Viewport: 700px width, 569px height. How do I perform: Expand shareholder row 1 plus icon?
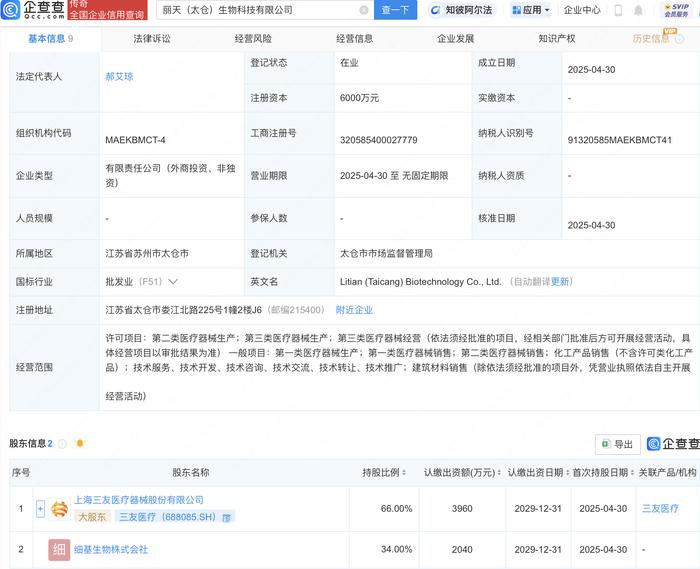tap(40, 509)
